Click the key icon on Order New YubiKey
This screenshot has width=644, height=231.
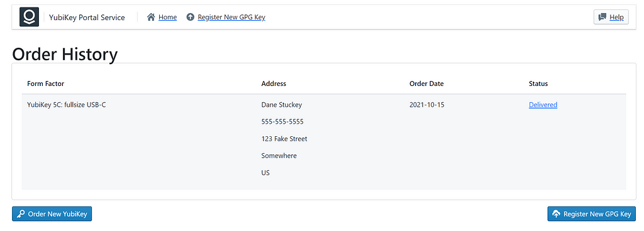coord(21,214)
